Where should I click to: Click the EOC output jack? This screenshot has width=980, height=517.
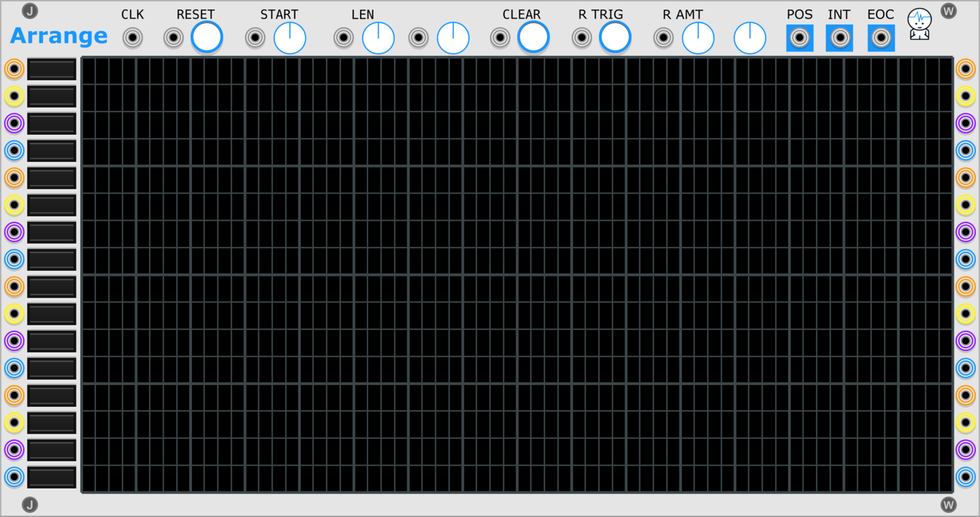tap(881, 37)
